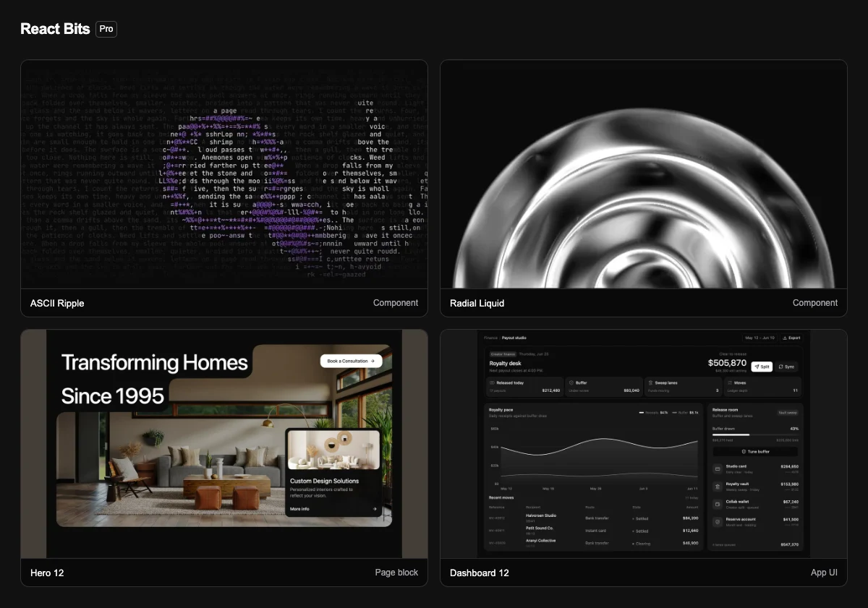Click the App UI label
Screen dimensions: 868x608
[x=824, y=573]
